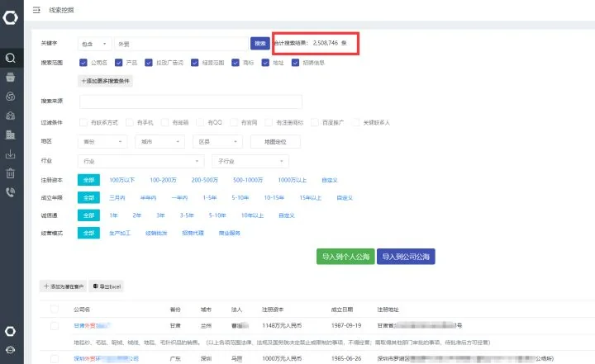Click the circular logo icon near the sidebar bottom

click(x=10, y=331)
